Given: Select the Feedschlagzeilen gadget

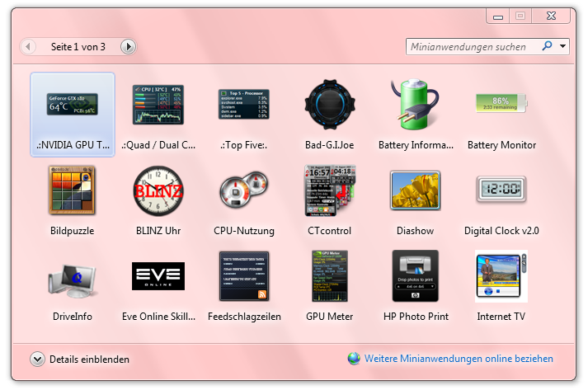Looking at the screenshot, I should coord(244,276).
